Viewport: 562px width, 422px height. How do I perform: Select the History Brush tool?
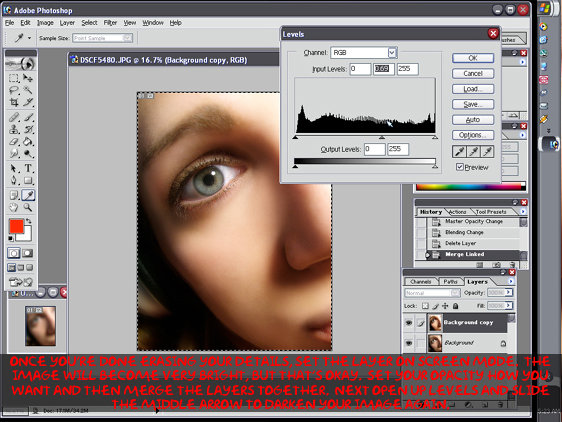[x=28, y=129]
